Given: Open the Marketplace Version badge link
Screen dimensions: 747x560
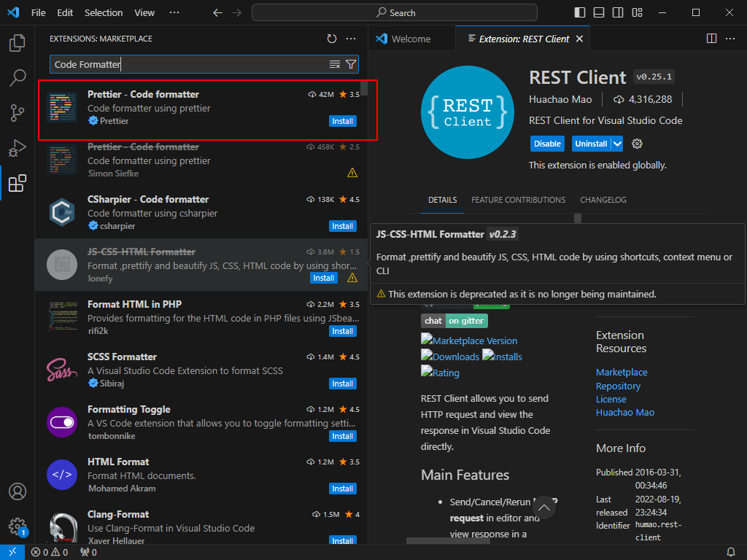Looking at the screenshot, I should 469,341.
